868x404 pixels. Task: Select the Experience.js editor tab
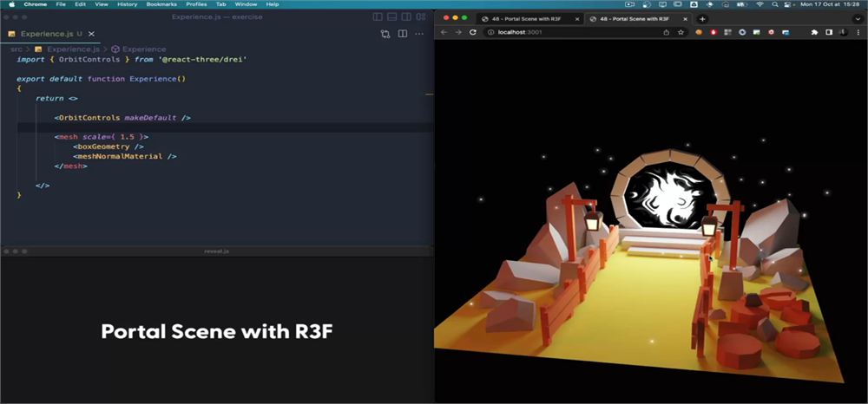(x=50, y=34)
